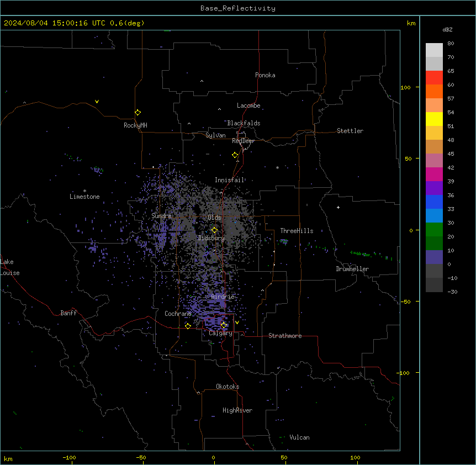This screenshot has width=476, height=465.
Task: Select the Drumheller label
Action: click(352, 269)
